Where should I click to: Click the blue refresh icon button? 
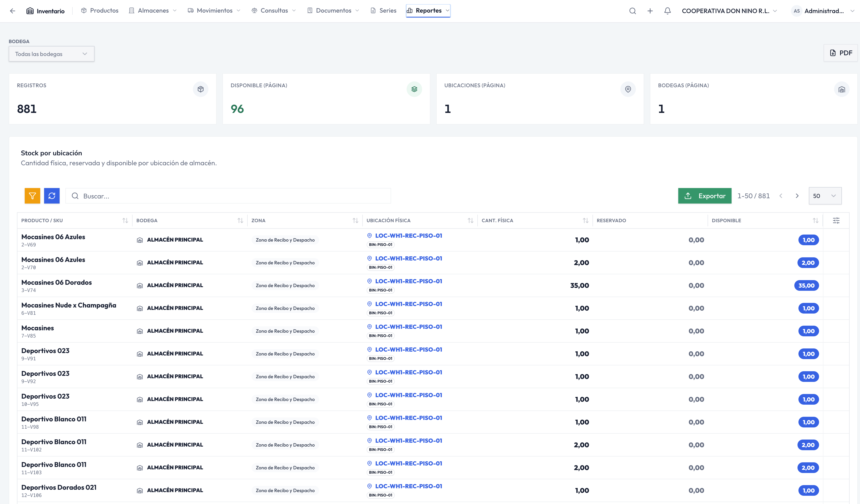pos(52,196)
